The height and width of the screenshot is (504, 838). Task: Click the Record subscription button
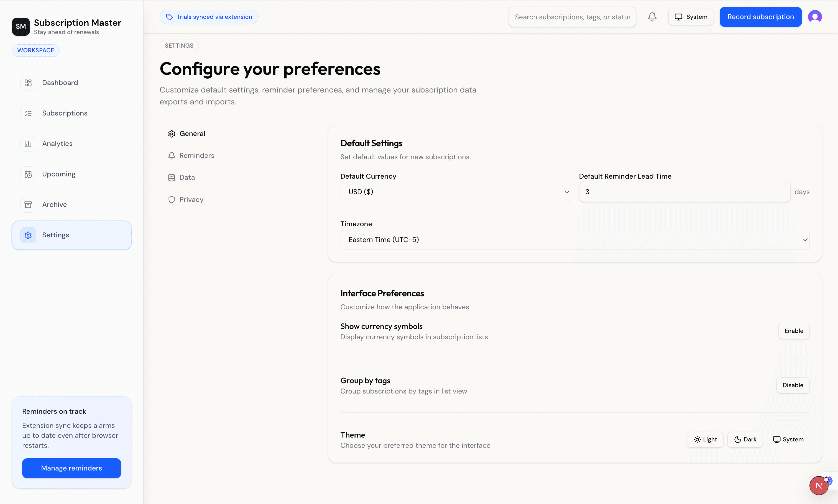pos(760,16)
